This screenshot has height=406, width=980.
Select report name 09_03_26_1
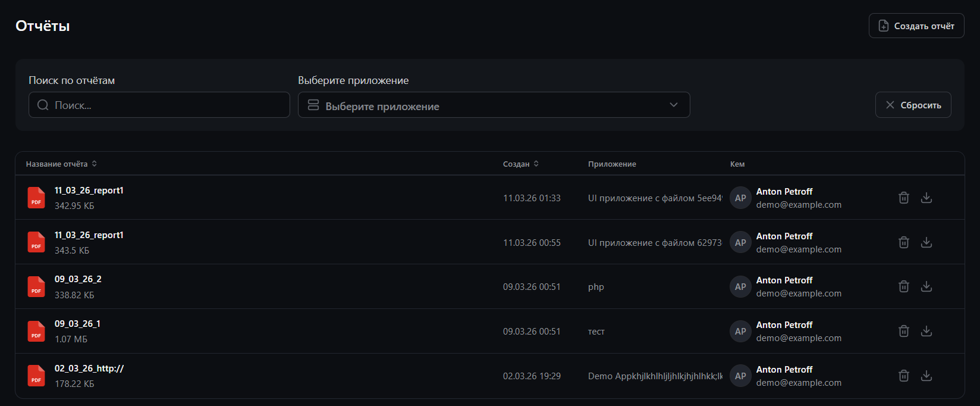click(x=77, y=324)
